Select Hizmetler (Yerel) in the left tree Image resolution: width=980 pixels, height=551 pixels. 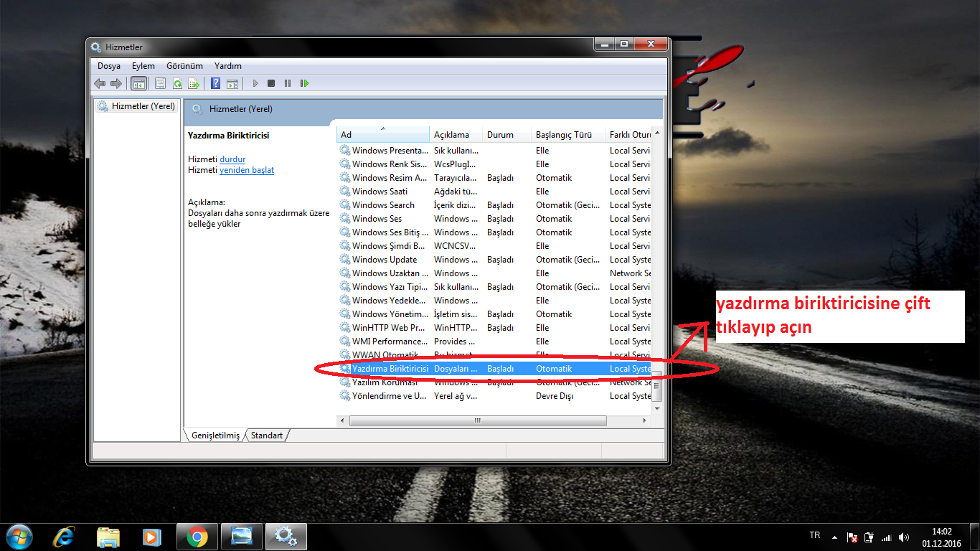point(137,106)
